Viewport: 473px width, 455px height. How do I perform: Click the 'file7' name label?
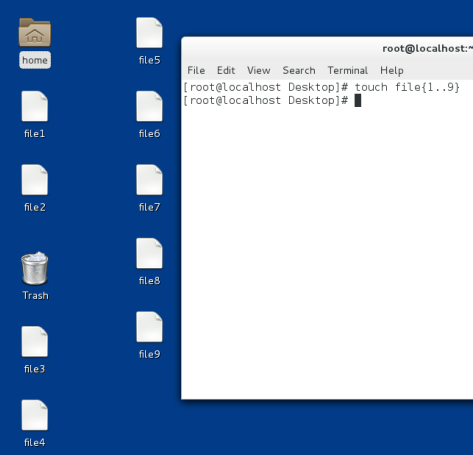(150, 207)
